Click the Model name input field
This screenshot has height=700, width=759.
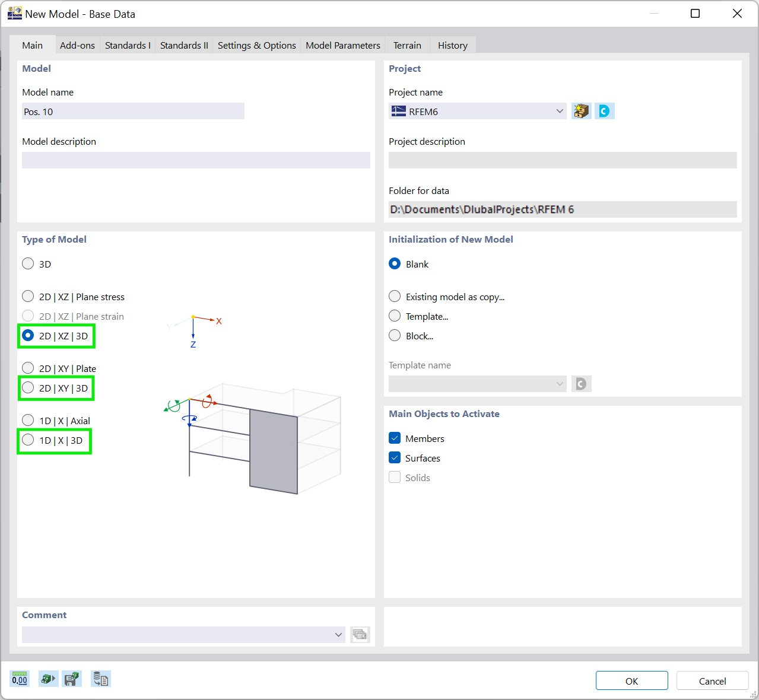tap(133, 111)
